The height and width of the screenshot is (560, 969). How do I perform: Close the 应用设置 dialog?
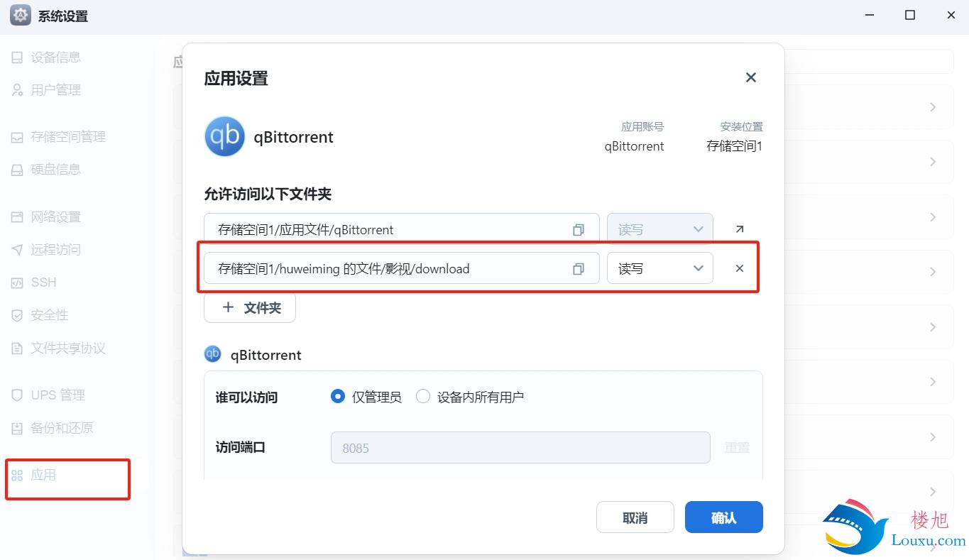pos(751,77)
